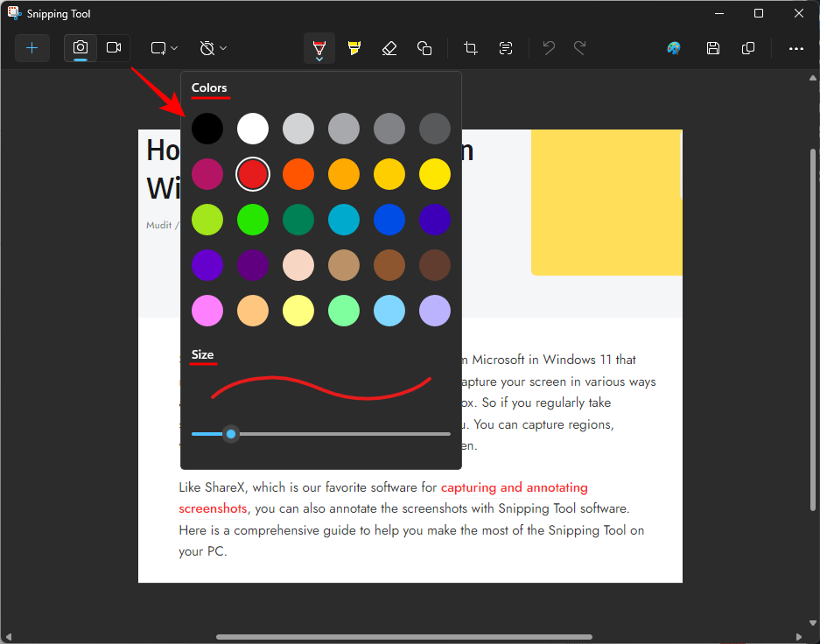
Task: Choose the magenta-crimson color swatch
Action: coord(207,174)
